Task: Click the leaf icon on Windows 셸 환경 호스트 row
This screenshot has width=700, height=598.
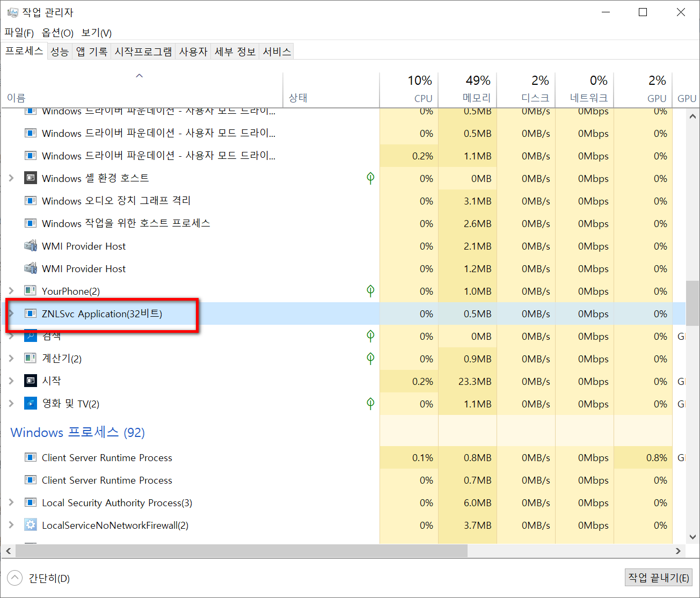Action: tap(370, 178)
